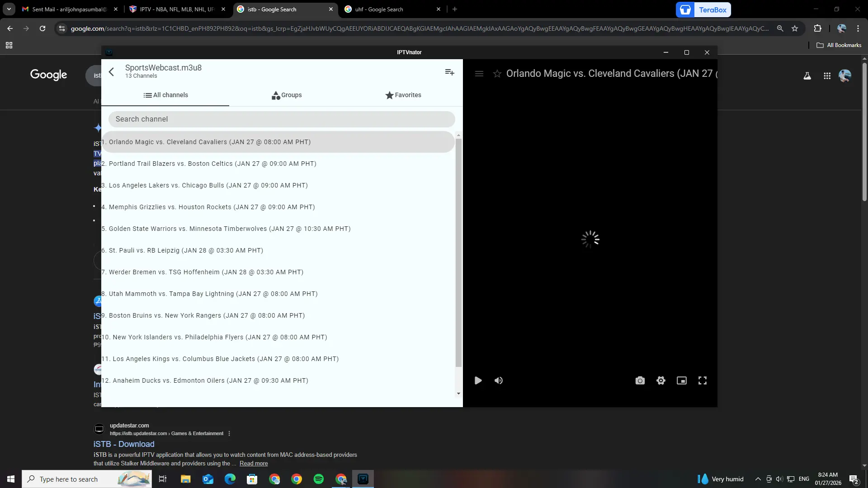Switch to the Groups tab
The image size is (868, 488).
tap(287, 95)
